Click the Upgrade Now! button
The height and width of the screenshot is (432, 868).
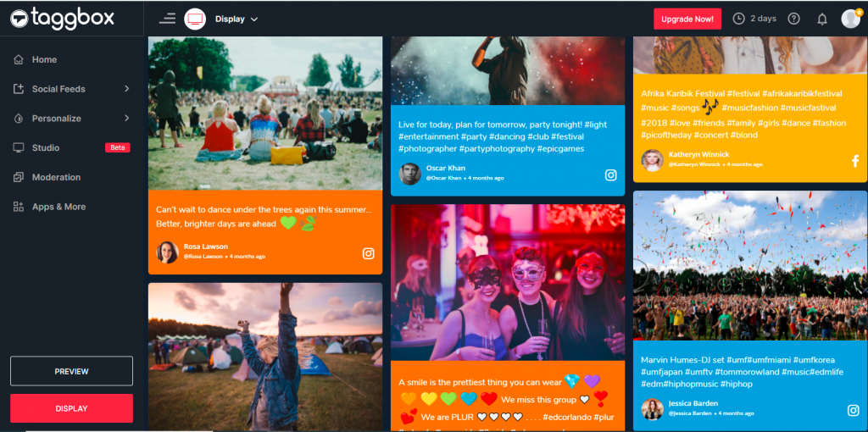(687, 19)
